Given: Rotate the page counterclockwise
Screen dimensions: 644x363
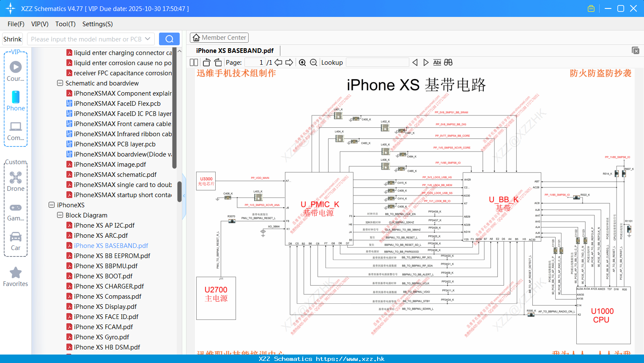Looking at the screenshot, I should [206, 62].
